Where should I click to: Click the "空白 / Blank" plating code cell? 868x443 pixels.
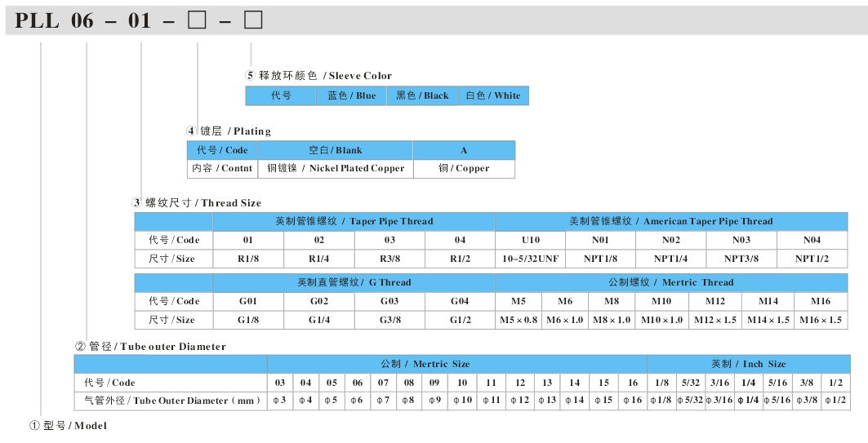pyautogui.click(x=336, y=150)
